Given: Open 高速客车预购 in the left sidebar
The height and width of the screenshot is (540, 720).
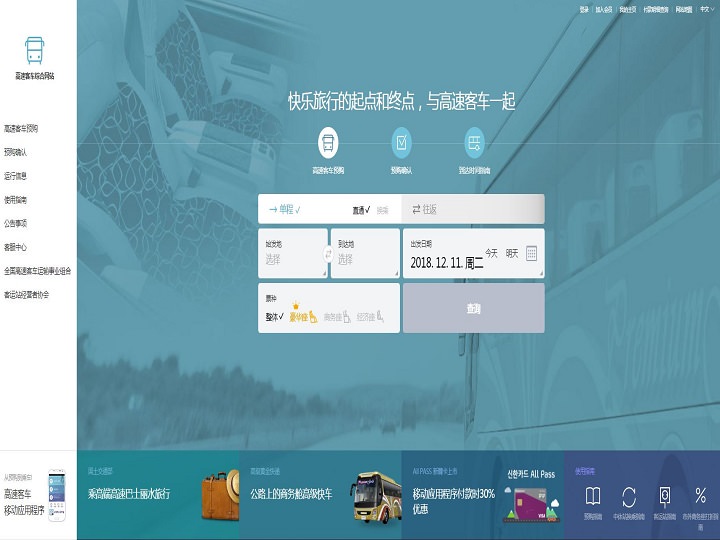Looking at the screenshot, I should click(x=21, y=129).
